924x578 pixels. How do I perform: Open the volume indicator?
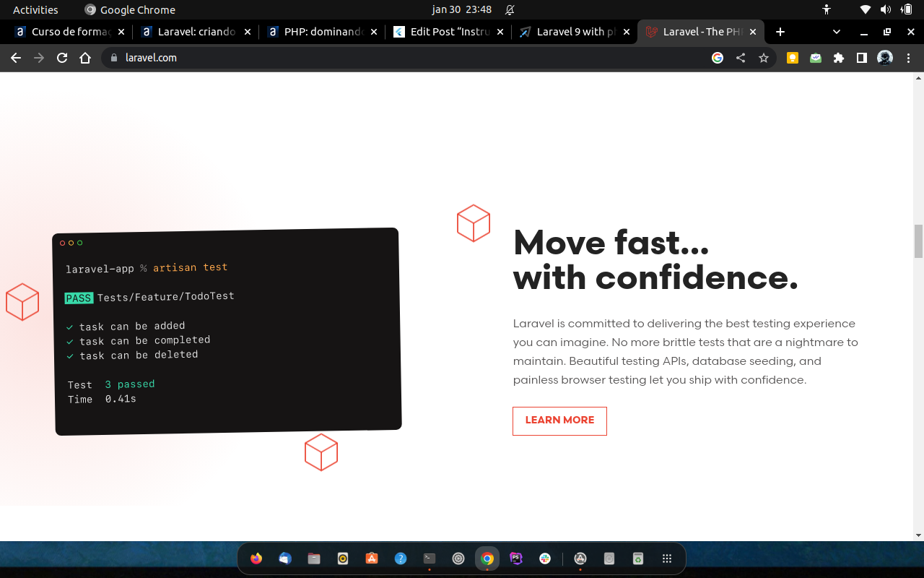tap(886, 9)
